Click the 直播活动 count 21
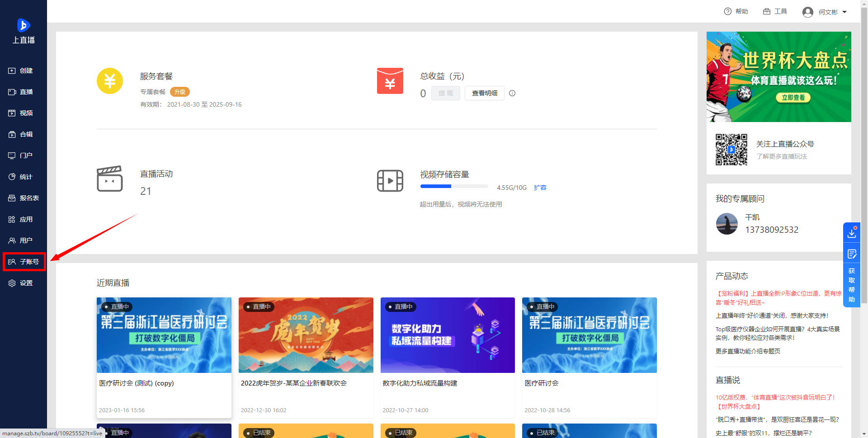Screen dimensions: 868x438 pyautogui.click(x=146, y=191)
